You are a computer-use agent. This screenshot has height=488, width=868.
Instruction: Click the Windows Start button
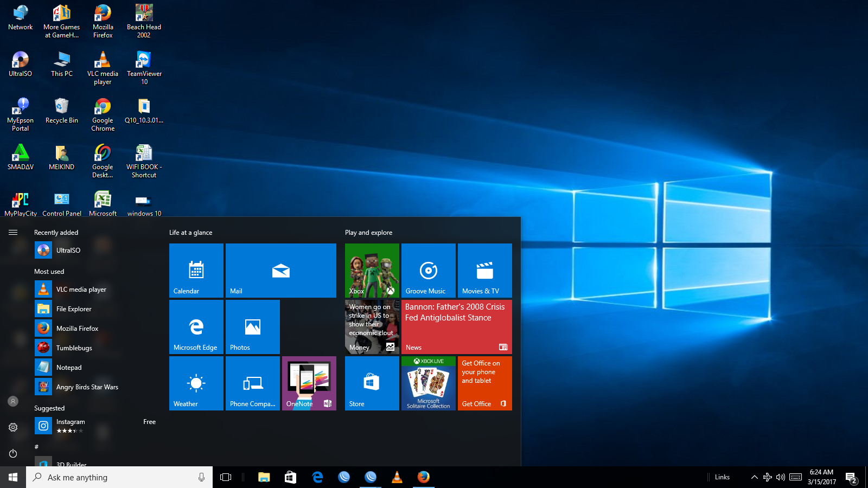tap(13, 477)
